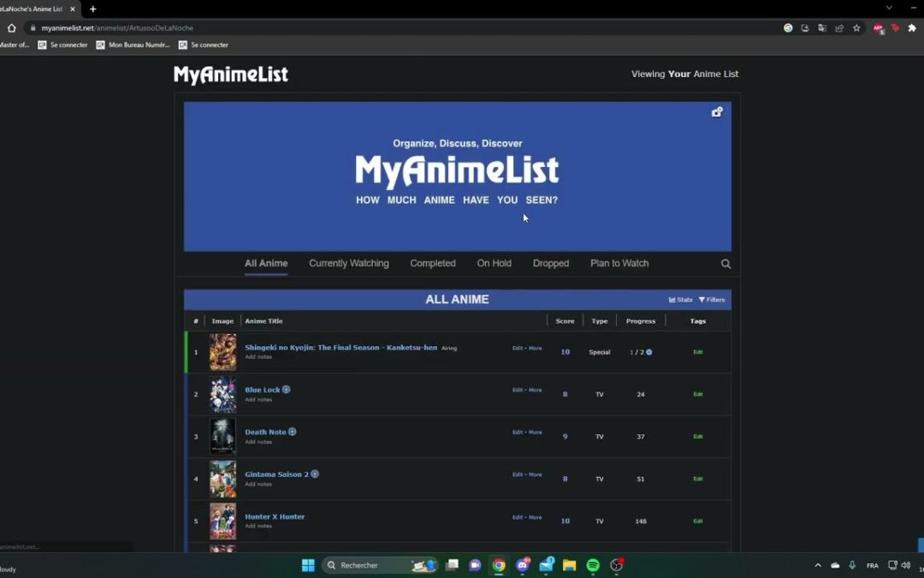Click the More link in the Hunter X Hunter row

click(535, 517)
